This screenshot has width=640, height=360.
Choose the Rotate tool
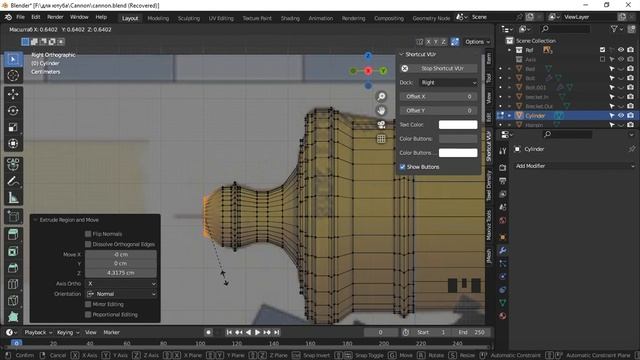pos(13,111)
